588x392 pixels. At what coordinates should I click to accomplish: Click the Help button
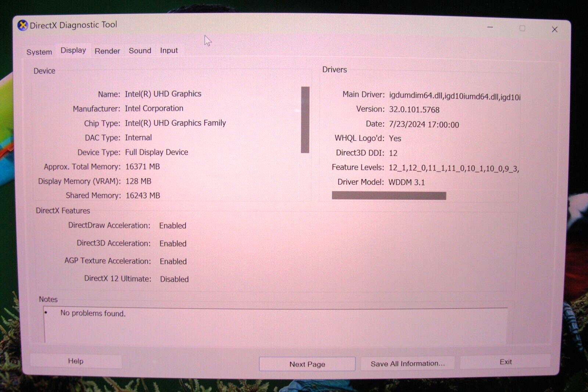coord(76,361)
